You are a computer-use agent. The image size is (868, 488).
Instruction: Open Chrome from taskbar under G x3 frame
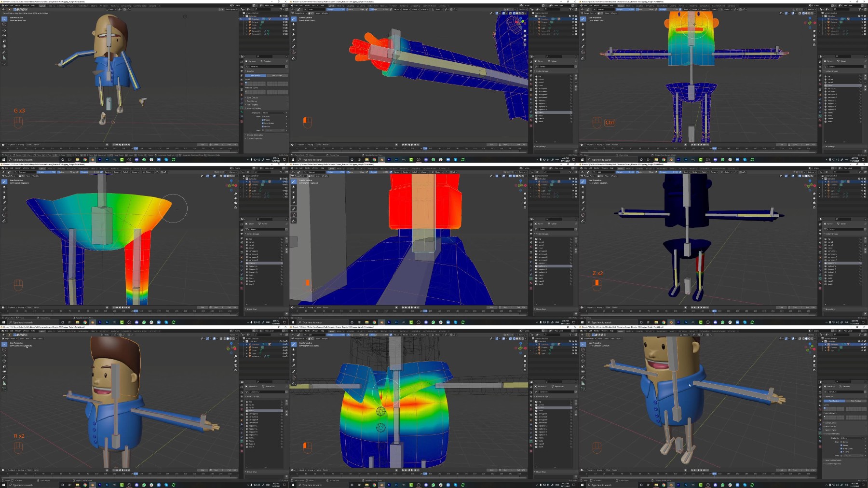pos(85,160)
